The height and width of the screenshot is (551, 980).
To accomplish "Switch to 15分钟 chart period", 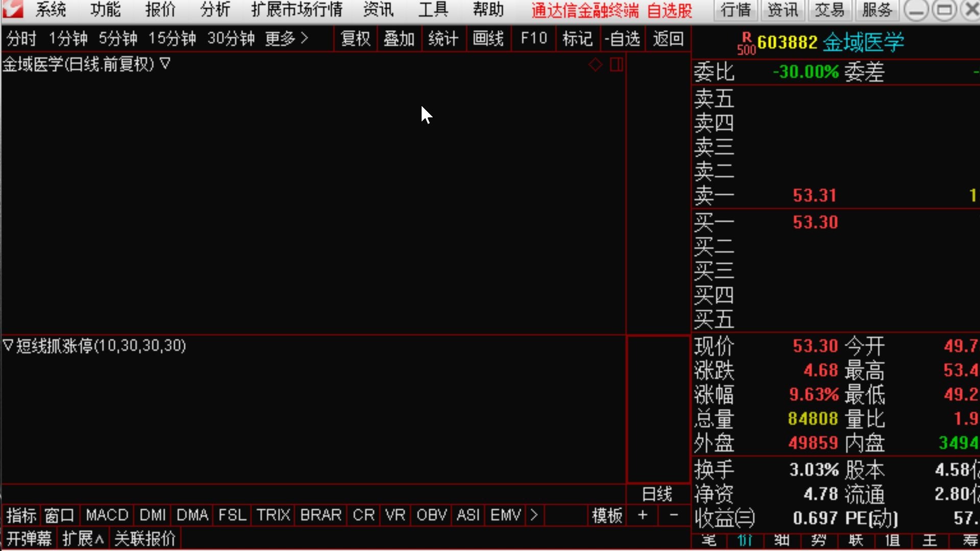I will 172,39.
